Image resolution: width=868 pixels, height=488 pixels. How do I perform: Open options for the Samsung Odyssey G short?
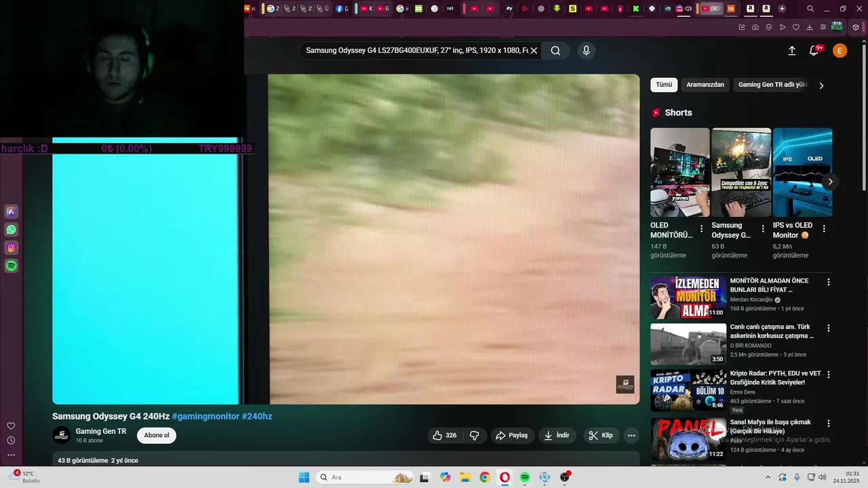763,229
